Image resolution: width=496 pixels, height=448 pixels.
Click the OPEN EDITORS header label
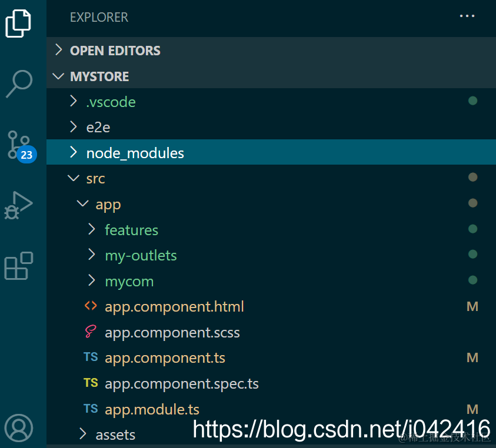[x=115, y=51]
